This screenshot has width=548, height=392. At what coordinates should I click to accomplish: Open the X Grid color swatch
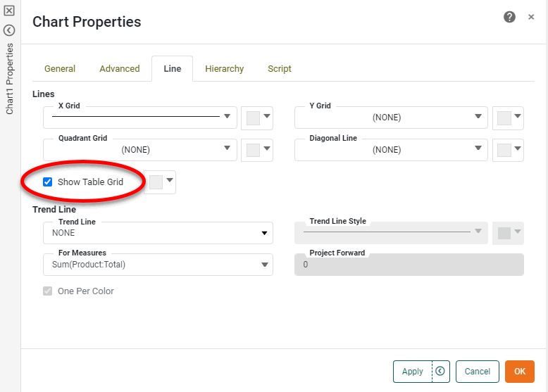point(258,118)
